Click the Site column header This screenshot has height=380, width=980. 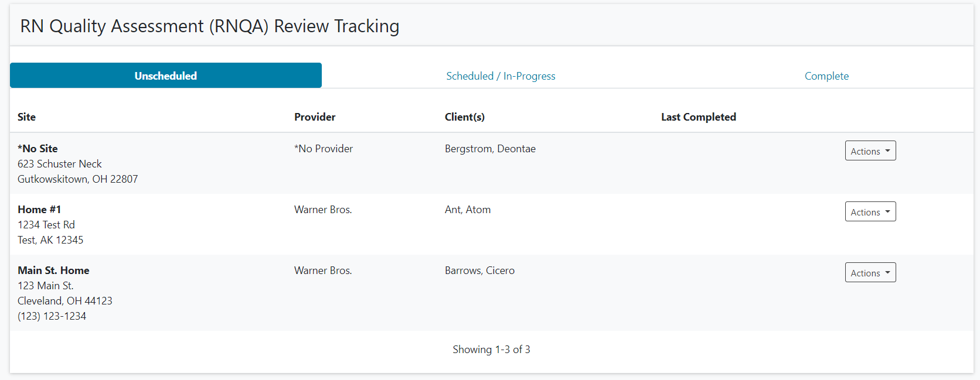pyautogui.click(x=27, y=117)
